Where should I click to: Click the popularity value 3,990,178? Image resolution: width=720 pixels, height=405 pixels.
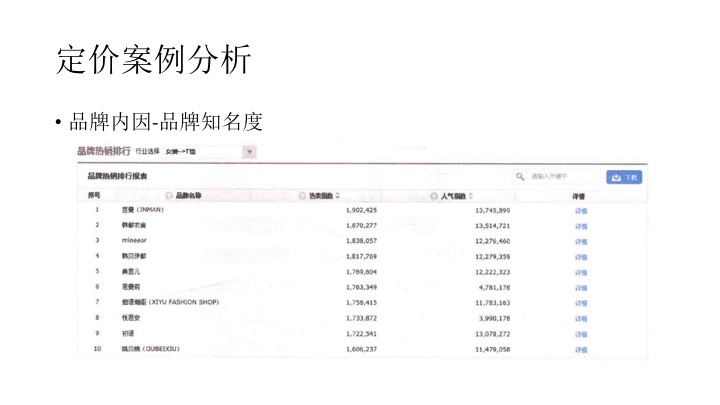pyautogui.click(x=494, y=318)
